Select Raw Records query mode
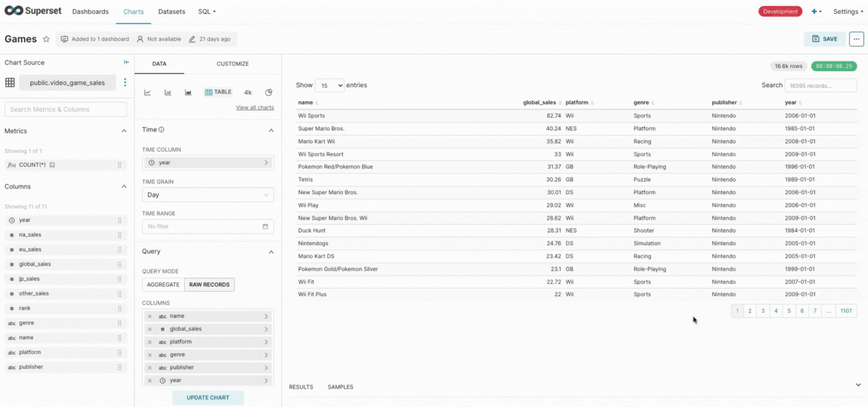 [209, 284]
